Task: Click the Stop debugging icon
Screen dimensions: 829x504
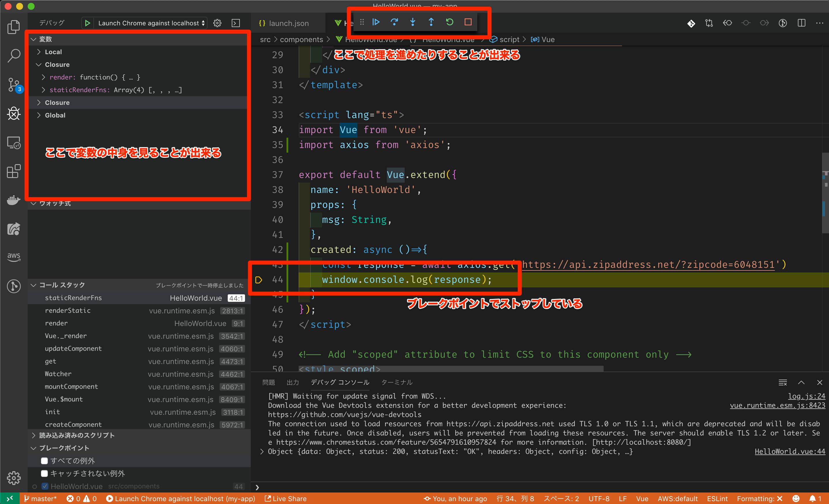Action: coord(468,22)
